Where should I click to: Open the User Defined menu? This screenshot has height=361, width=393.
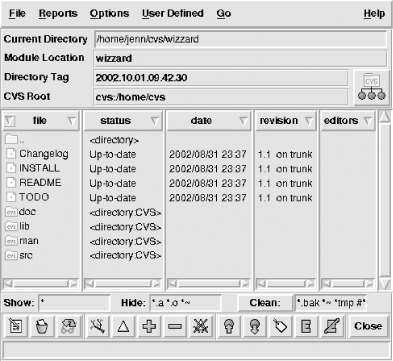coord(173,13)
